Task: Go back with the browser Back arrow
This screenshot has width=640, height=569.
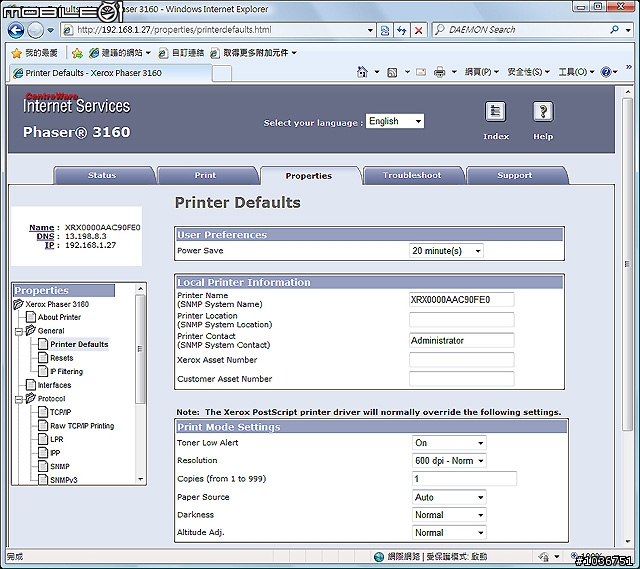Action: tap(16, 30)
